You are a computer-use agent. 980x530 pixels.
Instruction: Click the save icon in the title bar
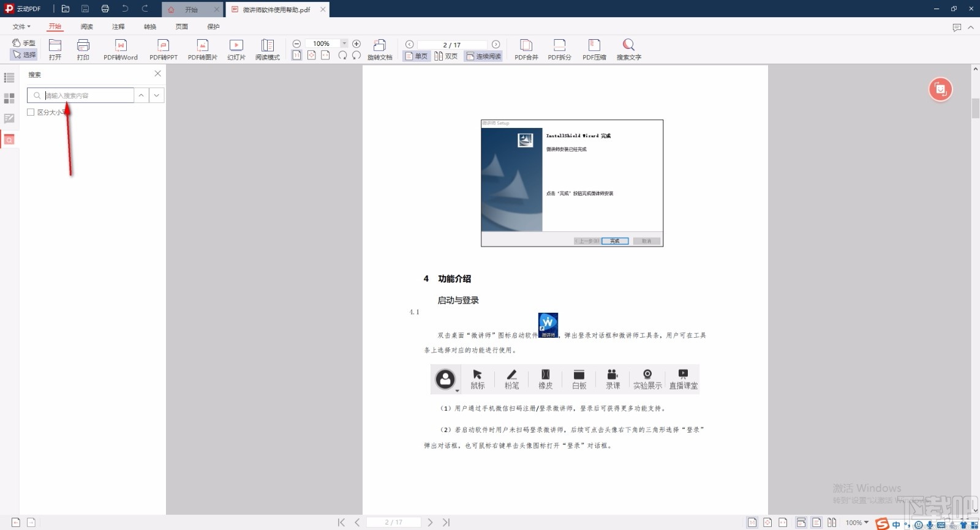[85, 9]
